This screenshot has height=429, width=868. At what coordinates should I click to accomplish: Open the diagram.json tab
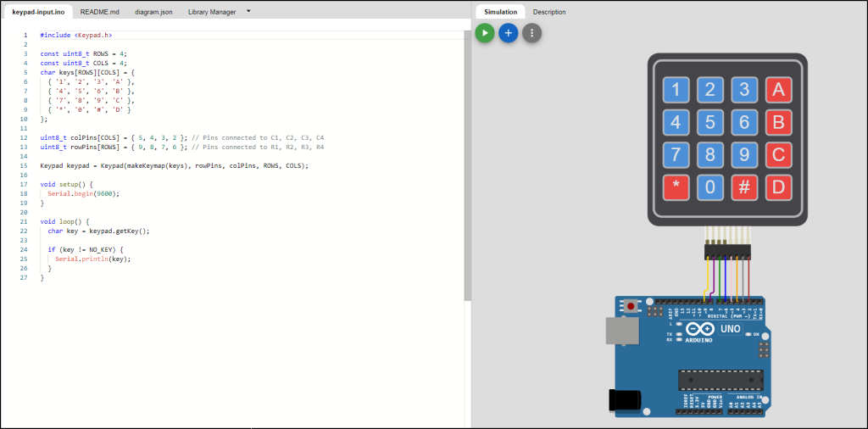(153, 12)
